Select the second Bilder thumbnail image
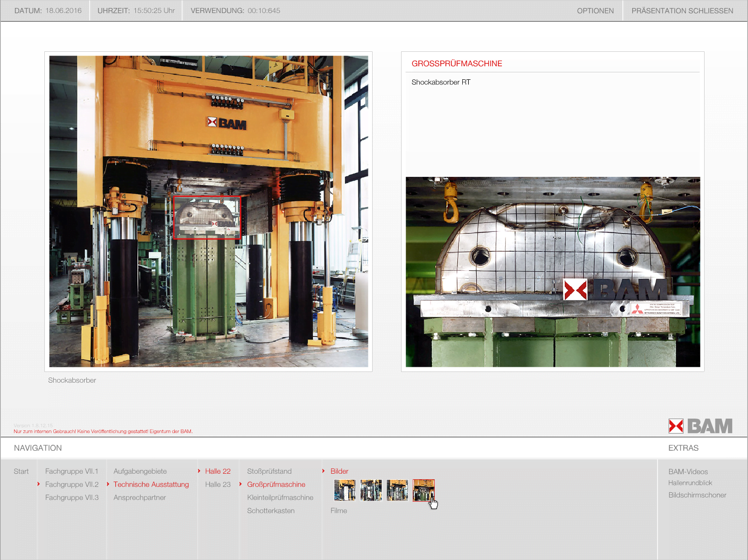This screenshot has height=560, width=748. pyautogui.click(x=371, y=490)
